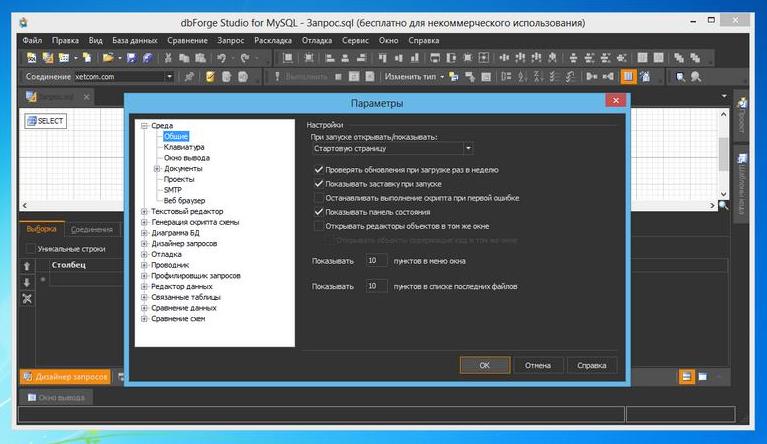Image resolution: width=767 pixels, height=444 pixels.
Task: Click the OK button
Action: coord(485,365)
